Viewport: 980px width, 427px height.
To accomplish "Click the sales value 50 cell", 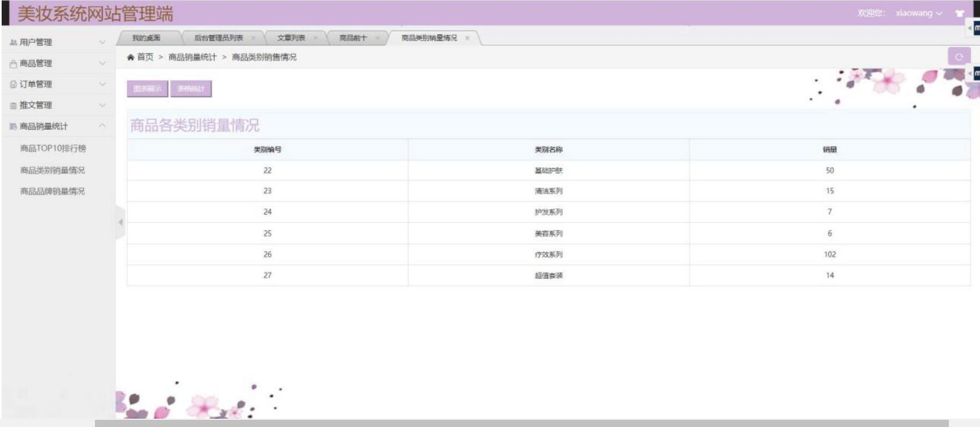I will 830,170.
